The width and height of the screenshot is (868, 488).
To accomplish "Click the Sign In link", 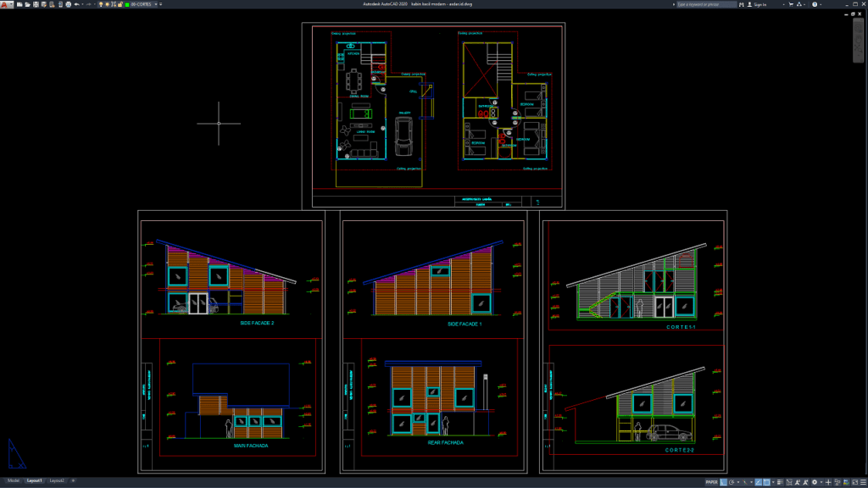I will tap(759, 5).
